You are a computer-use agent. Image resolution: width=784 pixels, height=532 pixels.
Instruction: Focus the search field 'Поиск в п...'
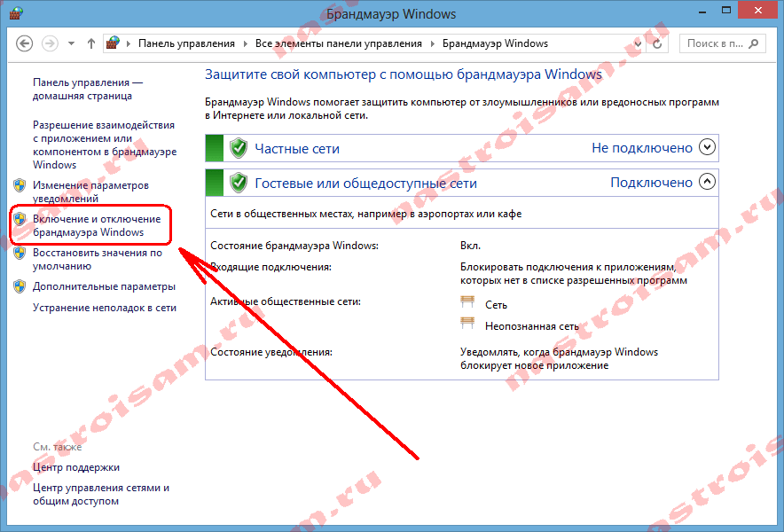pos(723,43)
